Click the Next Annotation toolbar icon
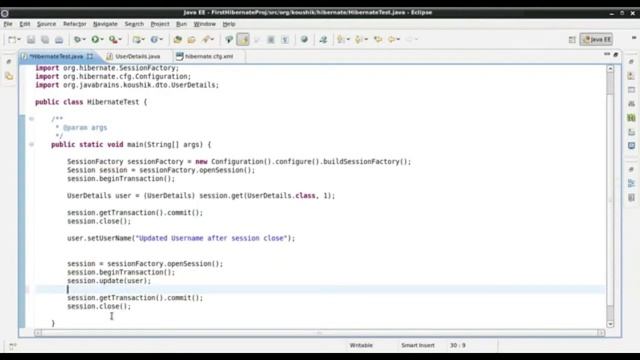This screenshot has height=360, width=640. [x=340, y=40]
